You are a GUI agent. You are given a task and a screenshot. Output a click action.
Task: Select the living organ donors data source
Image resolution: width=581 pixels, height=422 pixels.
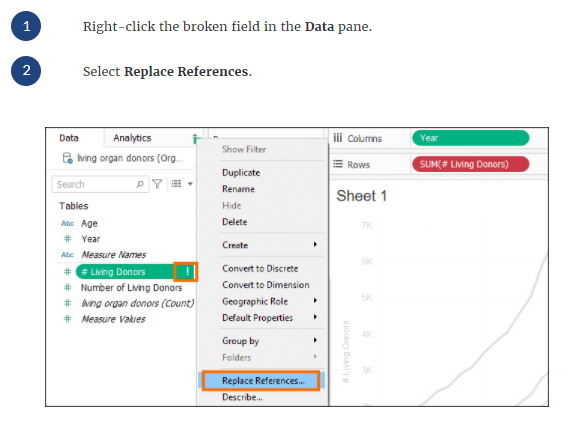130,158
